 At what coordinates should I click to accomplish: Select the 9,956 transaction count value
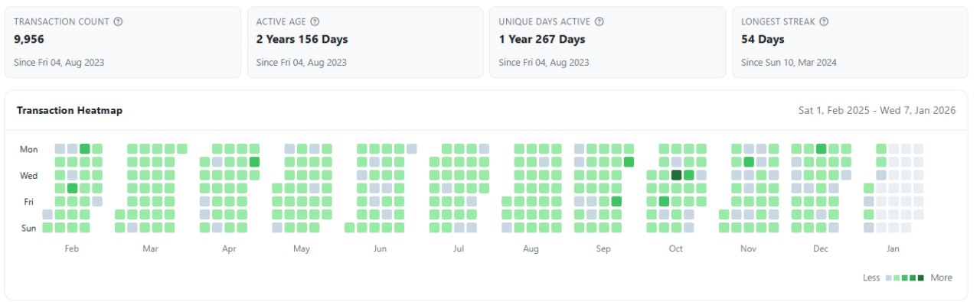click(x=30, y=40)
